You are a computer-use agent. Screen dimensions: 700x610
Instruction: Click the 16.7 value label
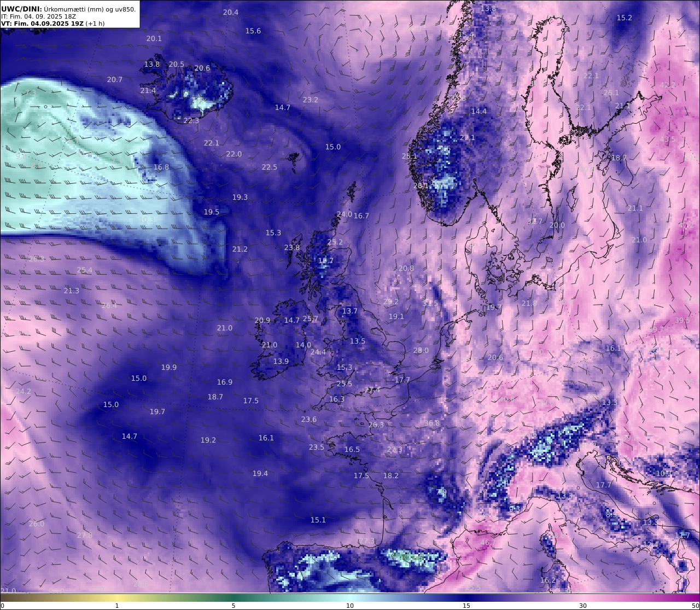pos(361,216)
